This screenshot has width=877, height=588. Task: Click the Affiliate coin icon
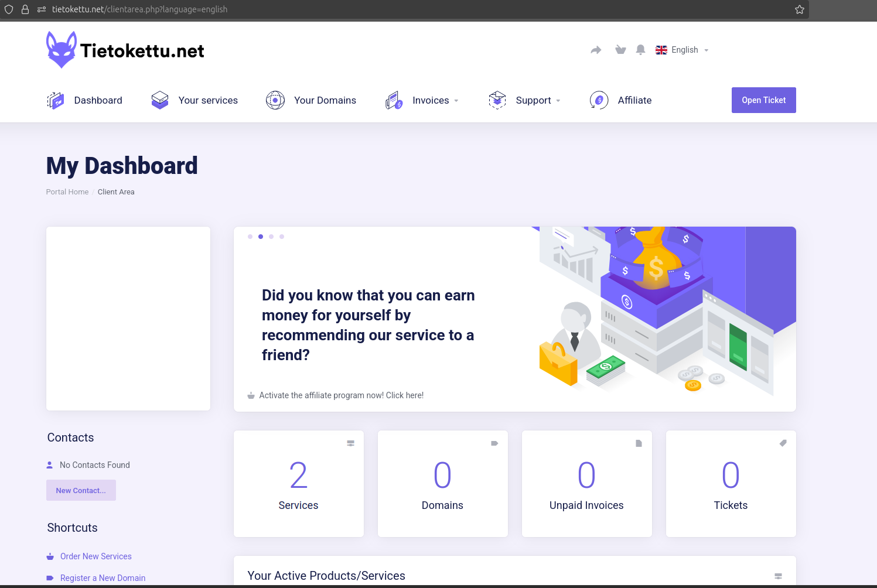[599, 100]
